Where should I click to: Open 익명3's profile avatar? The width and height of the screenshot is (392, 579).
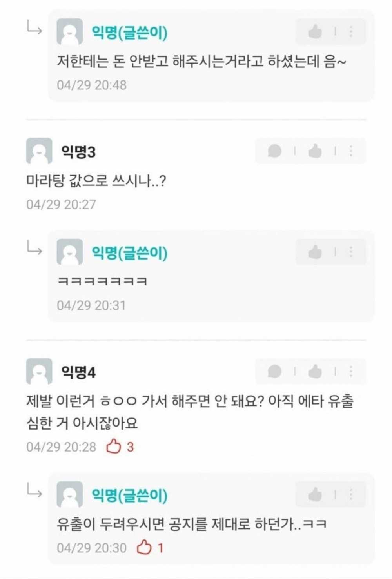[x=39, y=151]
